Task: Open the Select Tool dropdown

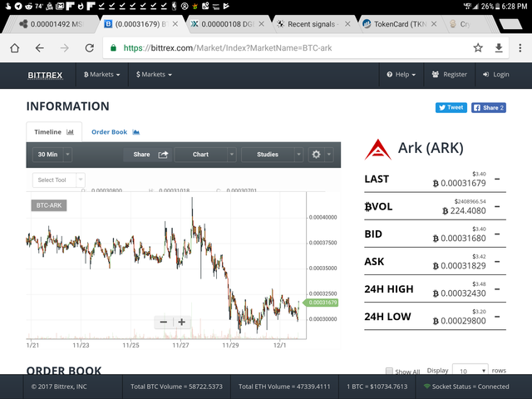Action: pos(59,180)
